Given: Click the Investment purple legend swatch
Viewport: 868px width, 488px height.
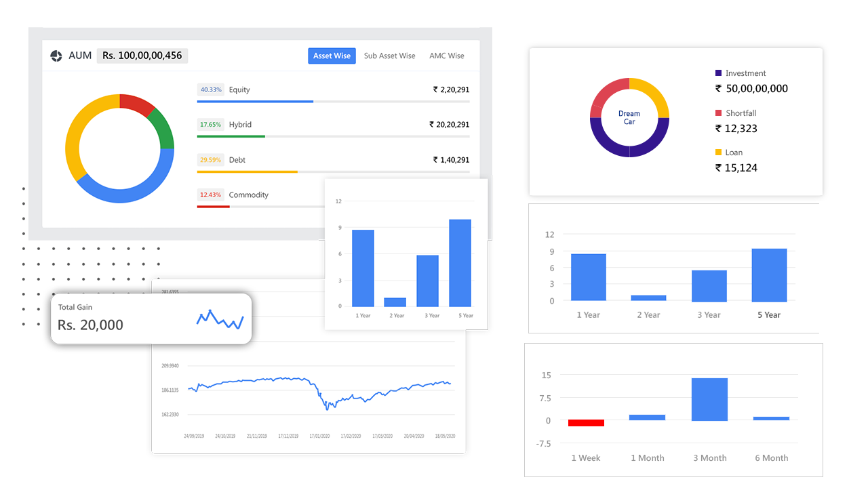Looking at the screenshot, I should 718,73.
